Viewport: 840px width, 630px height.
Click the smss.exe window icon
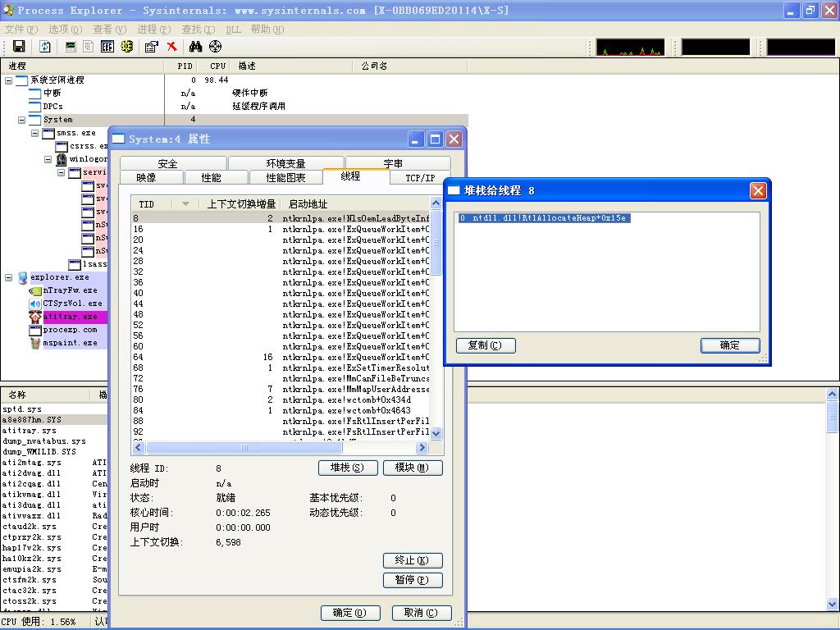[x=48, y=133]
